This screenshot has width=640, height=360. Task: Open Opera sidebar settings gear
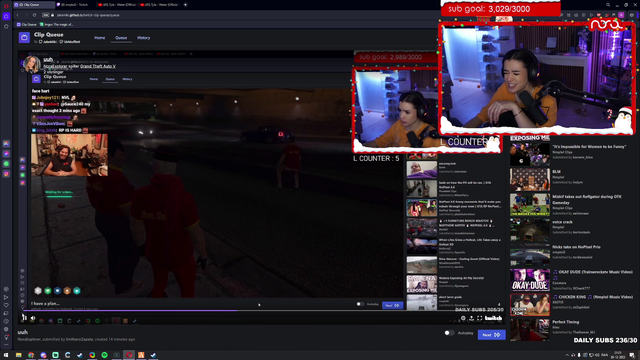(x=6, y=329)
